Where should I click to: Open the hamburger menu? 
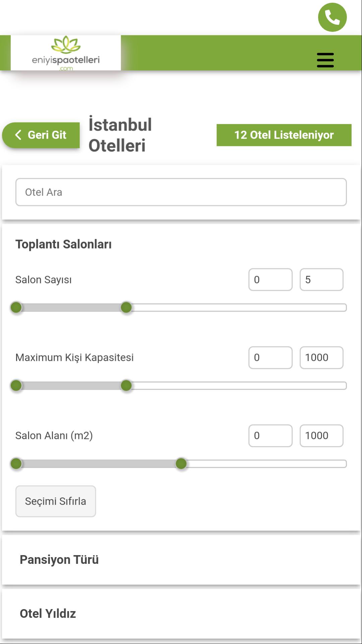coord(325,60)
